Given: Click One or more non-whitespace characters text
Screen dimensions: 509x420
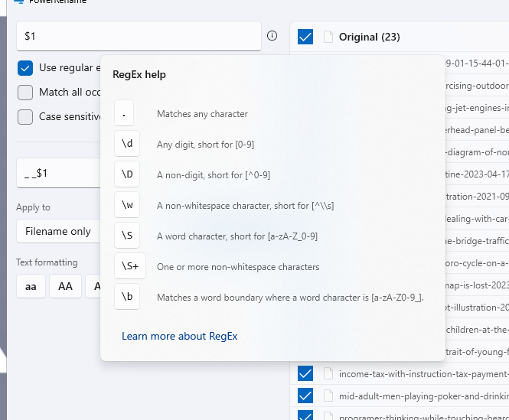Looking at the screenshot, I should pyautogui.click(x=238, y=267).
